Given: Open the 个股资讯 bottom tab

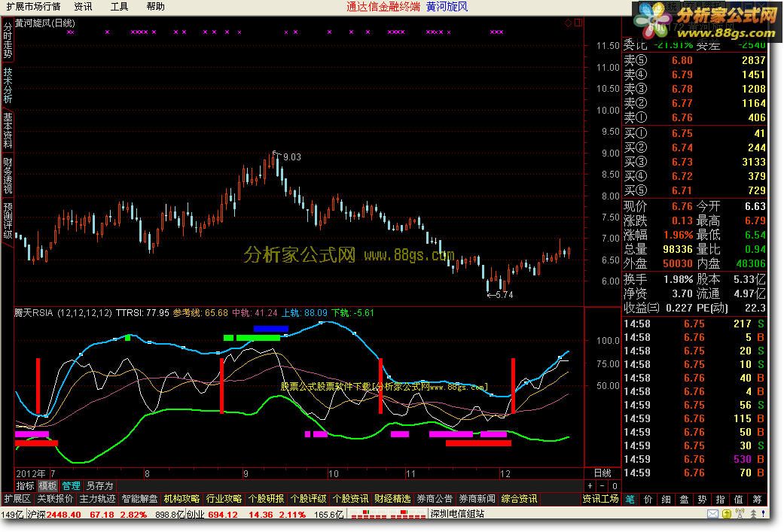Looking at the screenshot, I should 350,499.
